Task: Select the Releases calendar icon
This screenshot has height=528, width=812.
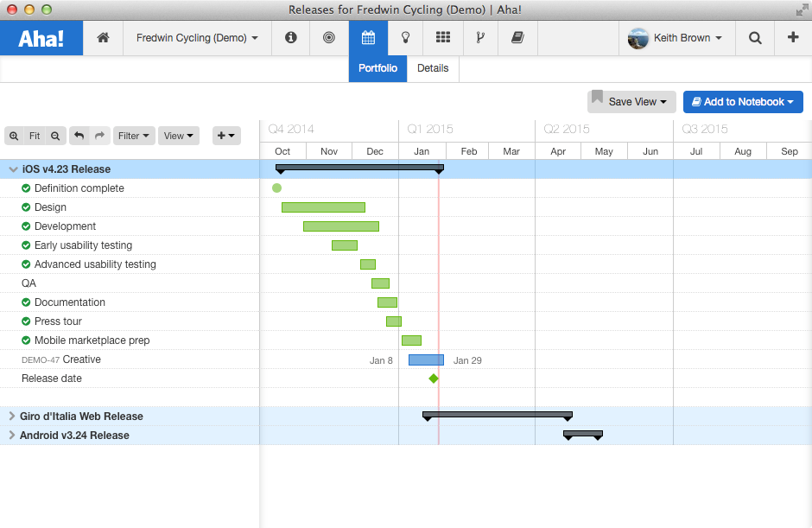Action: point(368,37)
